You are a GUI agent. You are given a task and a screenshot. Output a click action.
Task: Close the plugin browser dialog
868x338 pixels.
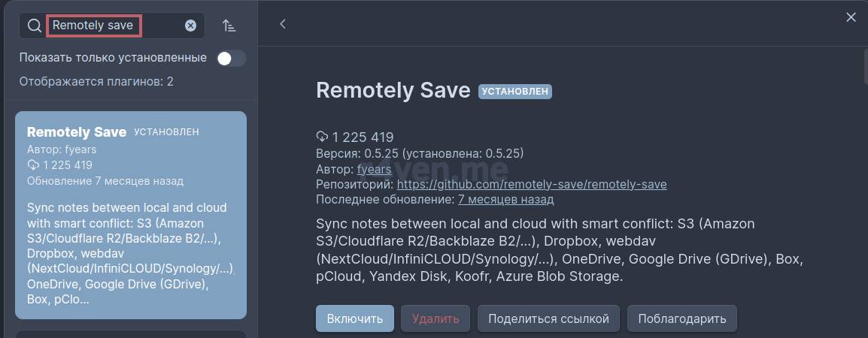(851, 17)
